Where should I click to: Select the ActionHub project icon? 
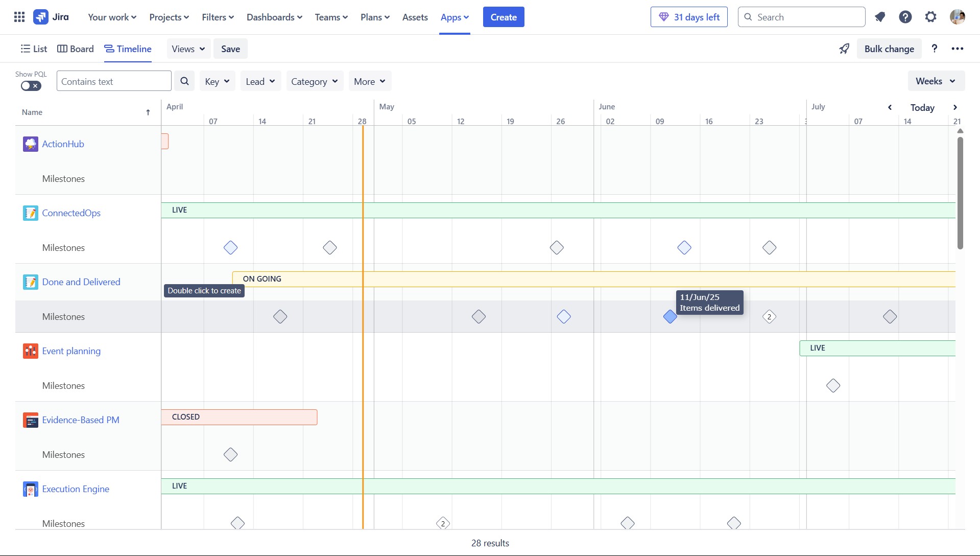(x=31, y=144)
